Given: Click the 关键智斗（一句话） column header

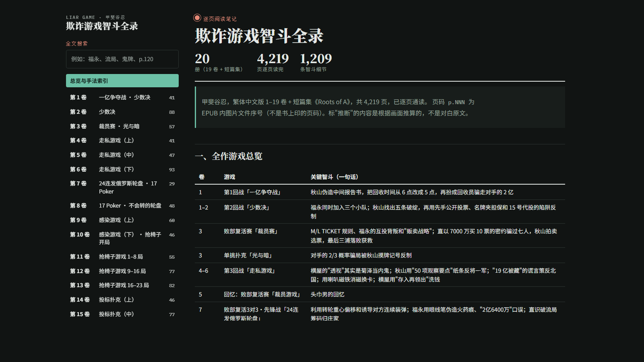Looking at the screenshot, I should click(x=334, y=177).
